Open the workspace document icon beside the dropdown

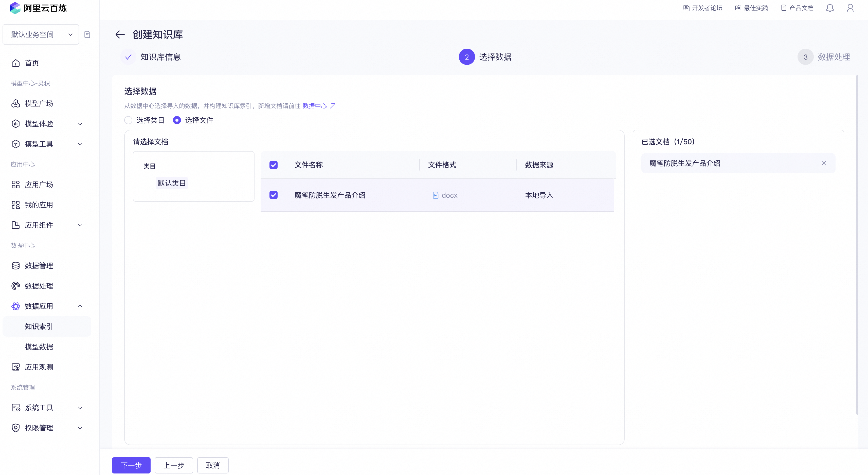[x=87, y=34]
